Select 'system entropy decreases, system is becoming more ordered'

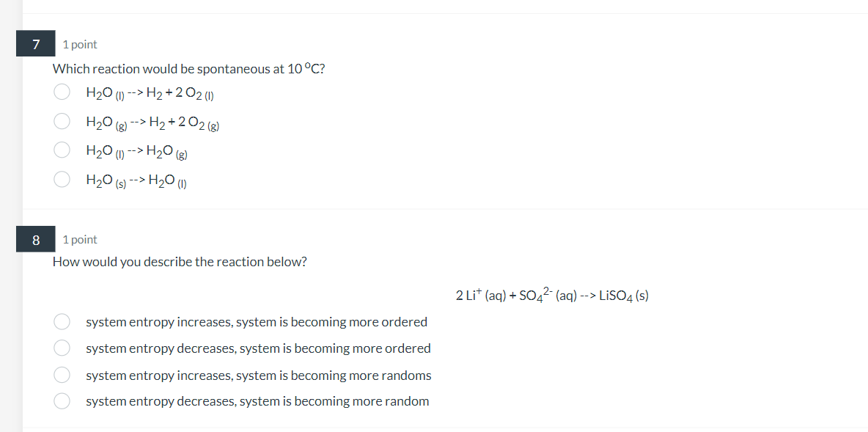(62, 348)
